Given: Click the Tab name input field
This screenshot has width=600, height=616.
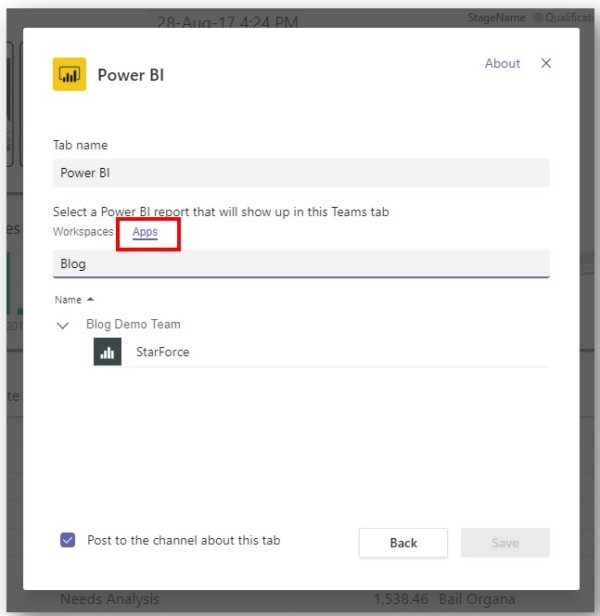Looking at the screenshot, I should click(301, 173).
